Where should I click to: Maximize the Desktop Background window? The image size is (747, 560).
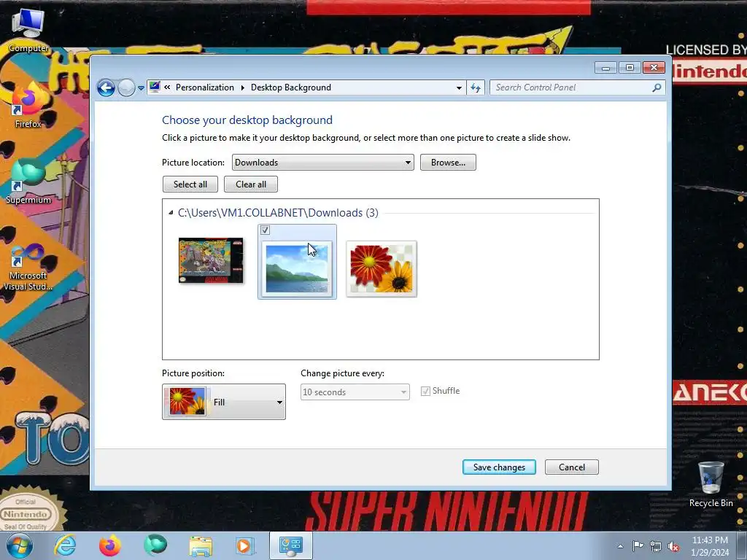click(630, 68)
